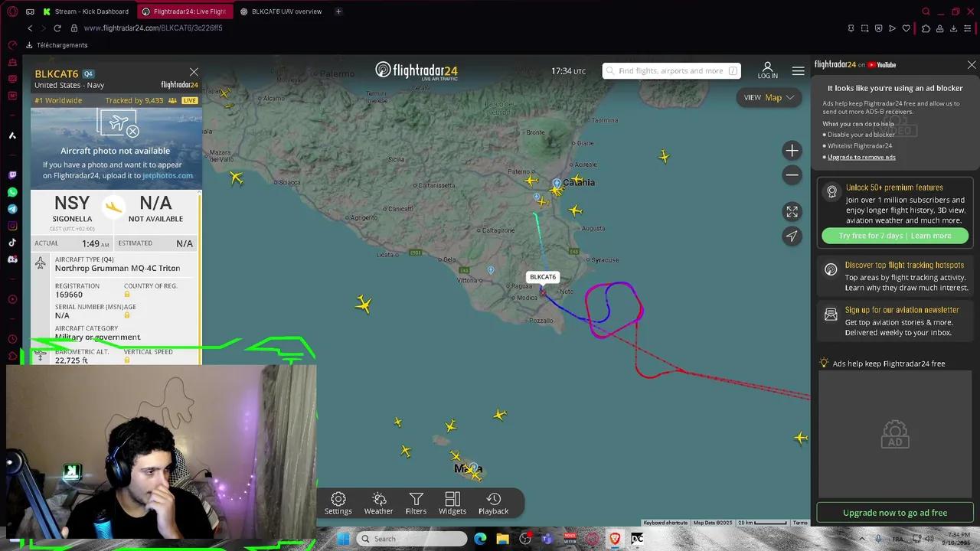Click Northrop Grumman MQ-4C Triton text
The image size is (980, 551).
point(117,268)
